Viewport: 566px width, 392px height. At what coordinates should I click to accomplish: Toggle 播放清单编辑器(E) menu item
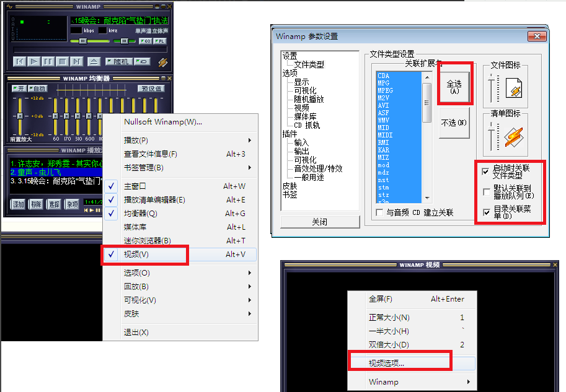[x=180, y=200]
